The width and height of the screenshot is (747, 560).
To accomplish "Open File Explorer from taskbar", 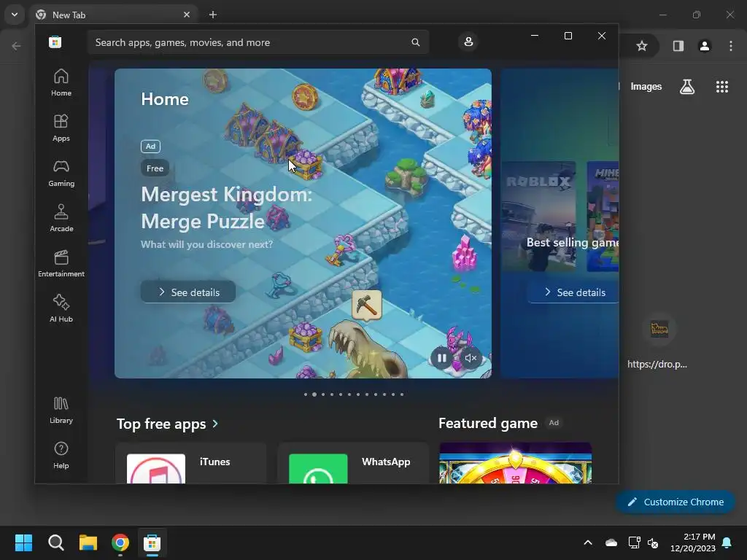I will [88, 542].
